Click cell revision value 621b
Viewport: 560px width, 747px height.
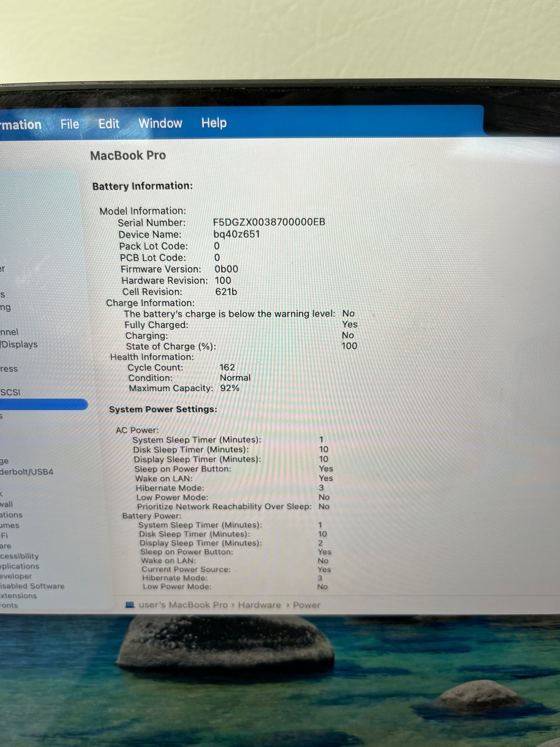(226, 292)
